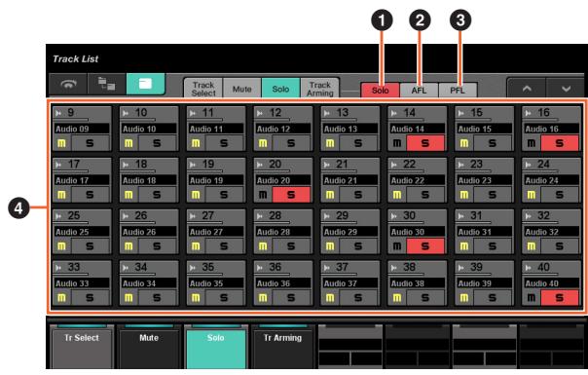The image size is (588, 375).
Task: Choose the red Solo mode button
Action: pyautogui.click(x=381, y=90)
